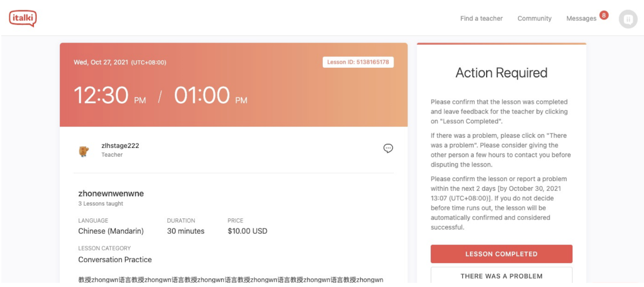Open teacher zlhstage222's profile name
The width and height of the screenshot is (644, 287).
(120, 146)
